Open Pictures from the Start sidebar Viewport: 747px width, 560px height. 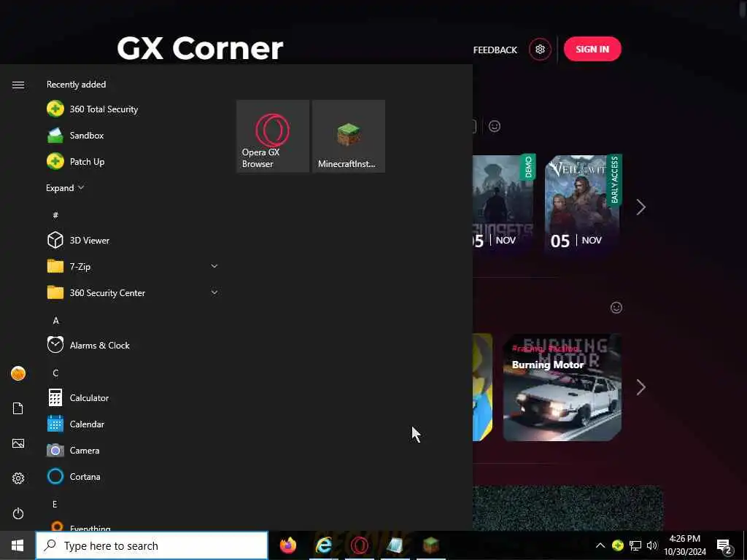tap(18, 443)
